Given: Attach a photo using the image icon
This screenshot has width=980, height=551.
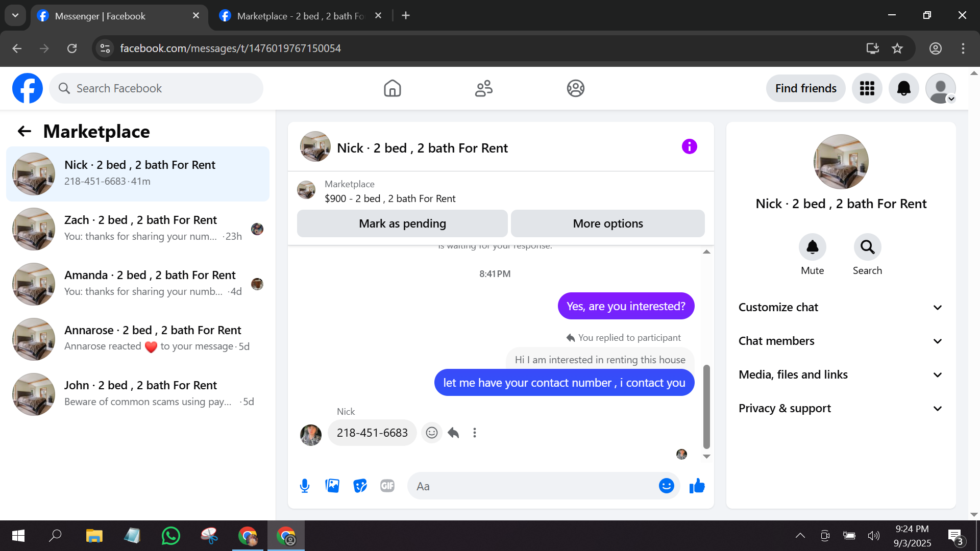Looking at the screenshot, I should (332, 486).
